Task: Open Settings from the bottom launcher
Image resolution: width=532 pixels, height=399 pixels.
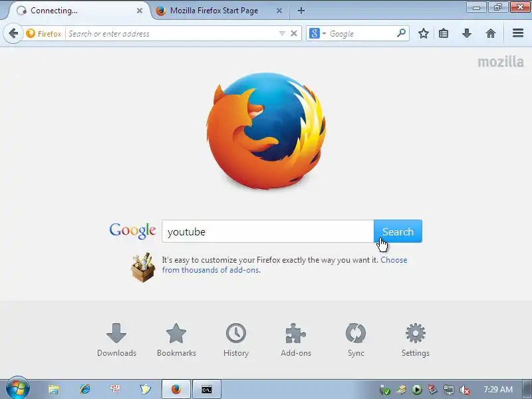Action: 415,340
